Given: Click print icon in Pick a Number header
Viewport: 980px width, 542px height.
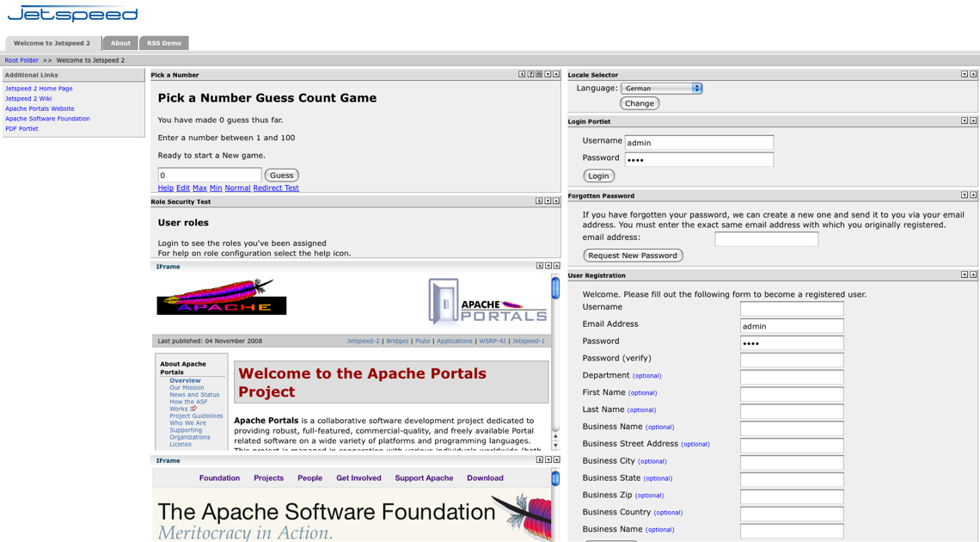Looking at the screenshot, I should 539,75.
